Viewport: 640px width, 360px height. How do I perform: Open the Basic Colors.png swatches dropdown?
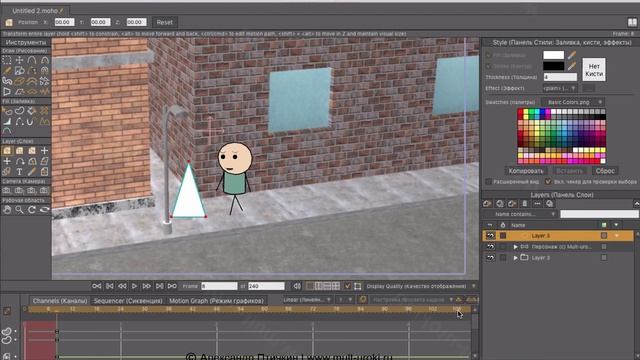pos(573,102)
